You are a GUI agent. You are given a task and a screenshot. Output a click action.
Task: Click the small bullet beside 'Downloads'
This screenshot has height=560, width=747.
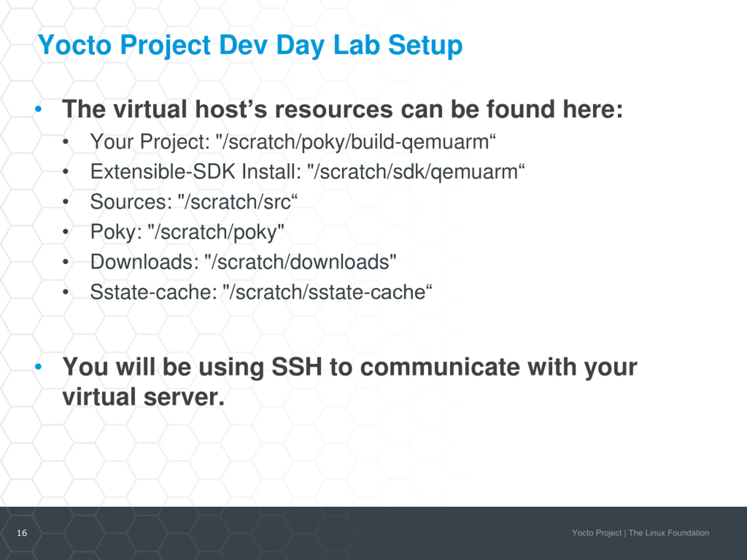click(x=66, y=262)
